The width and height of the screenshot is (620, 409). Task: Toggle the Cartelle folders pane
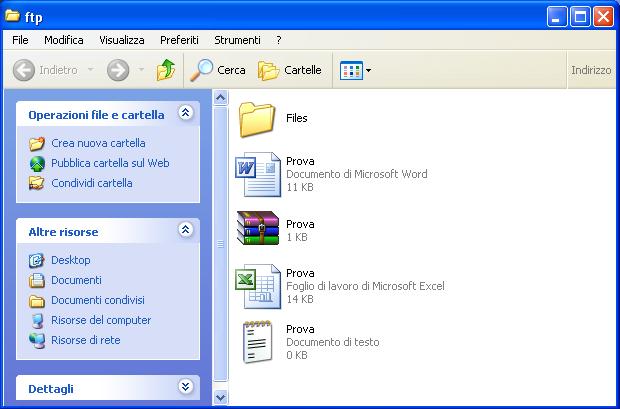click(290, 70)
